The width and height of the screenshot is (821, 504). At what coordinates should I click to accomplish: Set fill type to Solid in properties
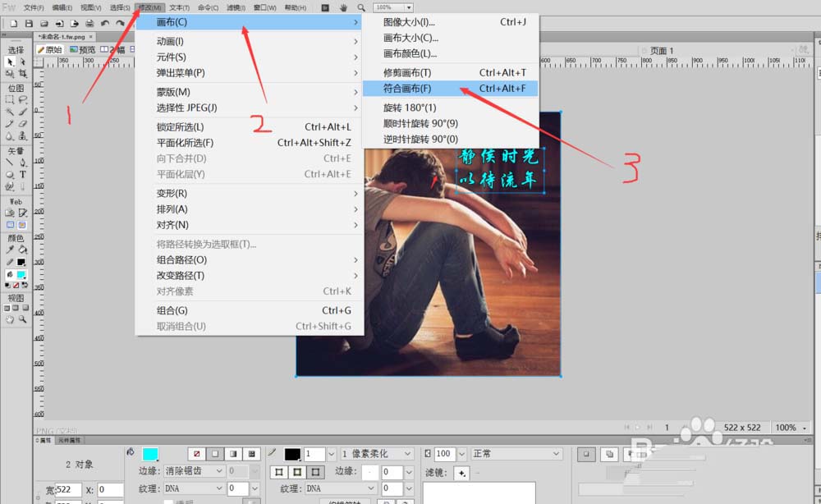(215, 454)
